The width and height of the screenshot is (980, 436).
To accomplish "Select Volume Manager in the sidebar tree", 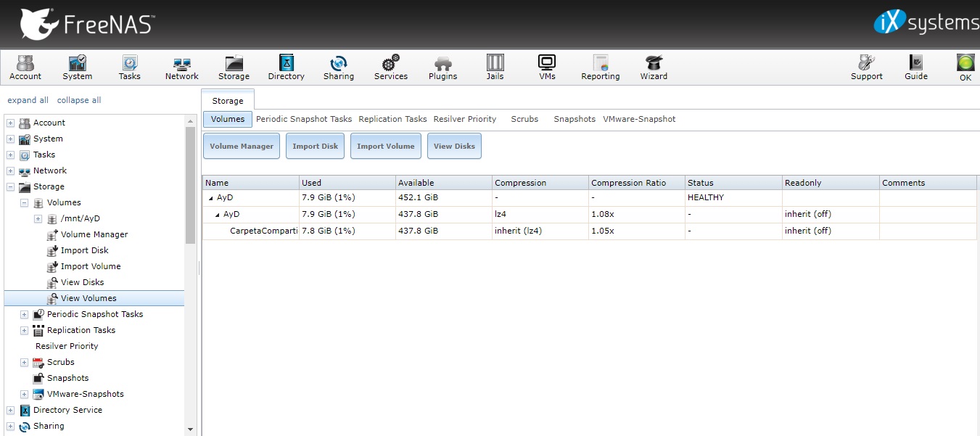I will click(x=94, y=234).
